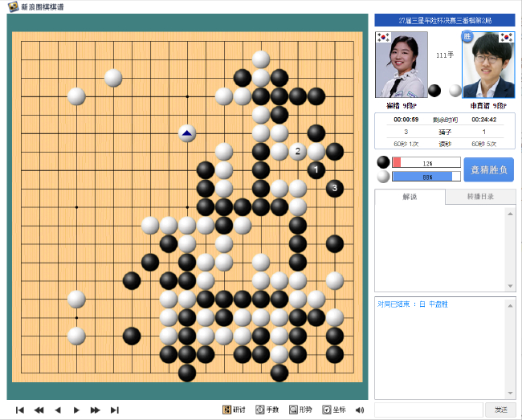
Task: Click the 发送 send button
Action: coord(500,410)
